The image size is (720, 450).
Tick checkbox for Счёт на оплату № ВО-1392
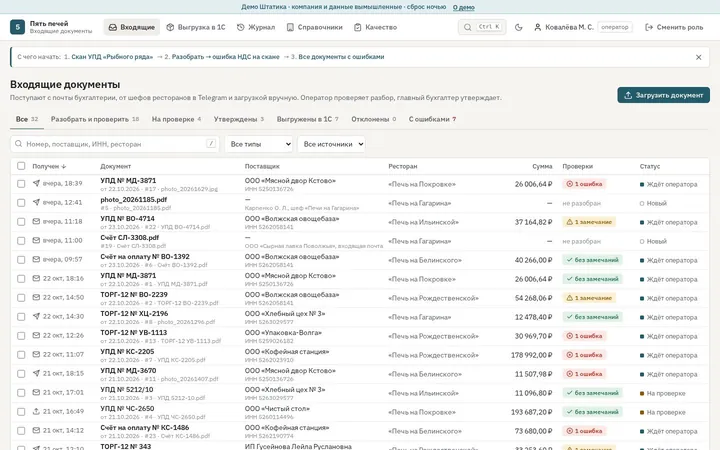click(21, 259)
